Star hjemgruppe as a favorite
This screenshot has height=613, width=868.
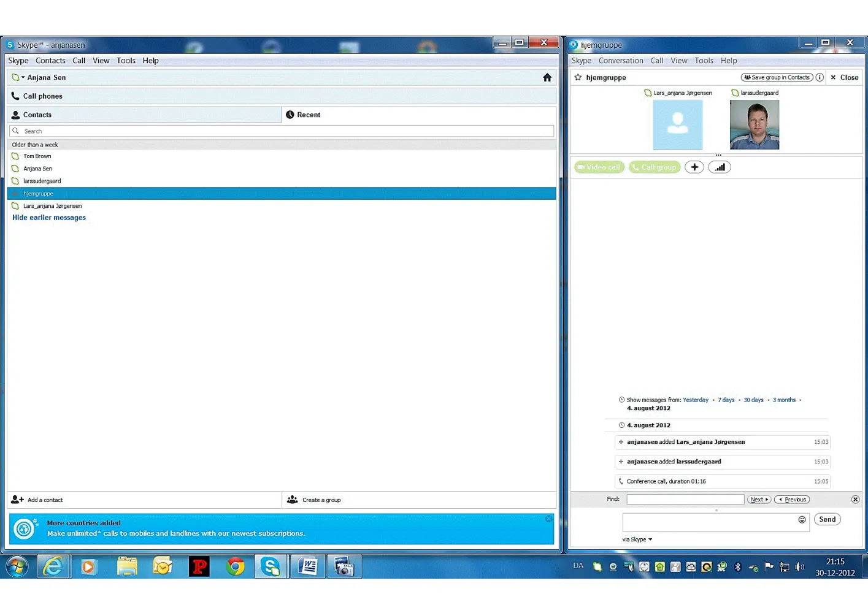click(578, 78)
